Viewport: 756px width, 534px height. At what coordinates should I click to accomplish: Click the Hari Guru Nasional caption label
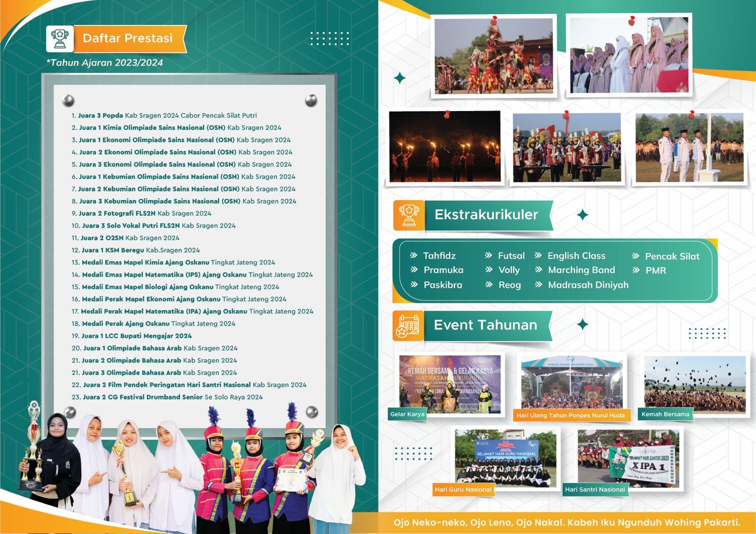(x=463, y=490)
